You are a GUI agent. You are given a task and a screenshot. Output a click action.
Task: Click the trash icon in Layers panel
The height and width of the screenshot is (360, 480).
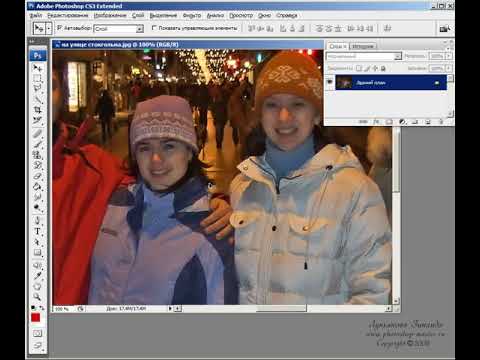pyautogui.click(x=441, y=122)
